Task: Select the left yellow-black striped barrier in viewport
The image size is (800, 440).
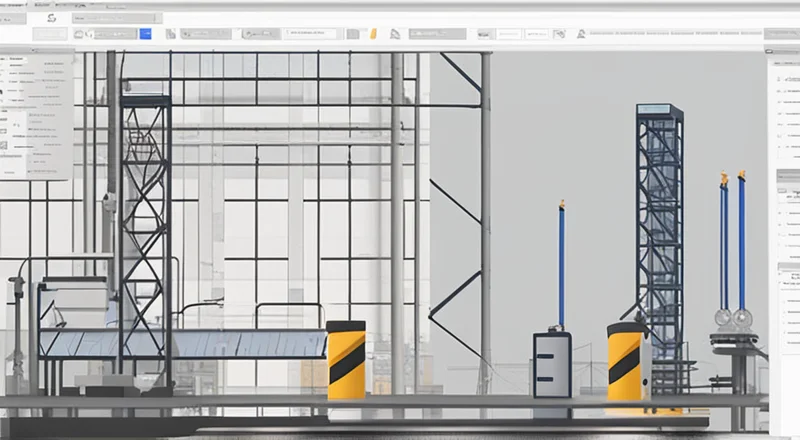Action: click(x=346, y=360)
